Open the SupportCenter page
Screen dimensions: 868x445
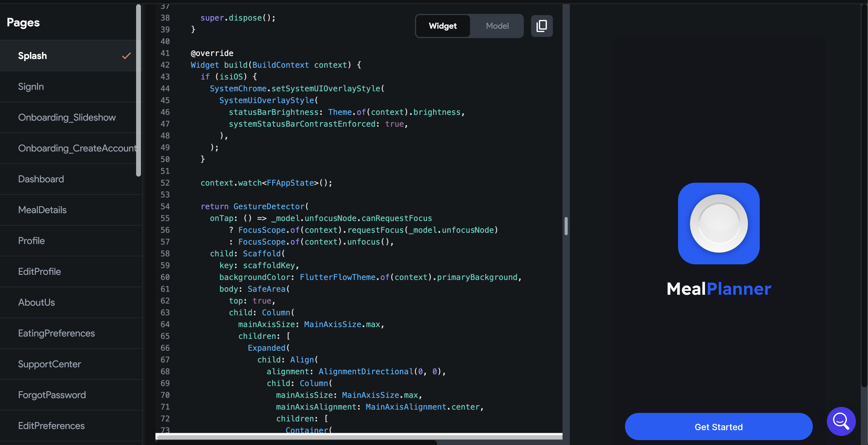[x=49, y=364]
